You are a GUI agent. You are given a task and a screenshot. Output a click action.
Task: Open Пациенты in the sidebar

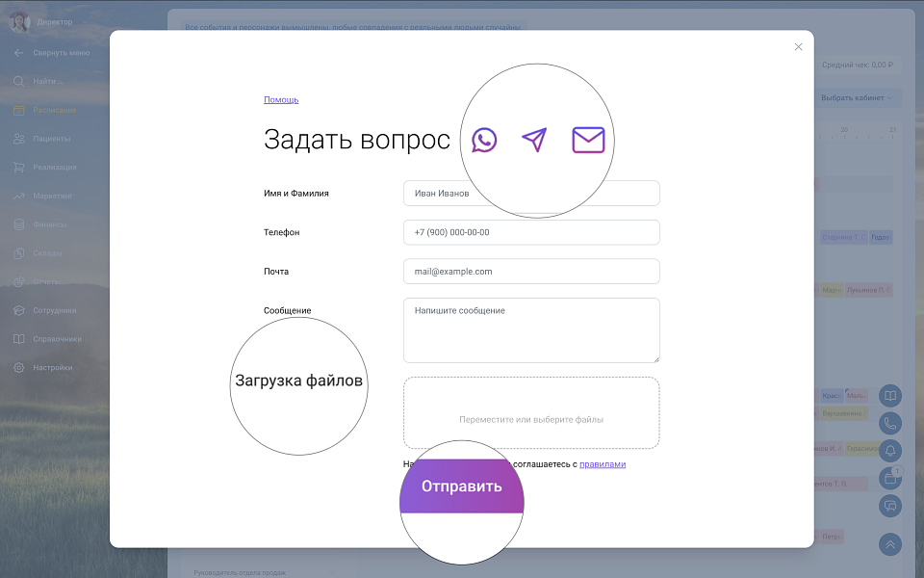(50, 139)
